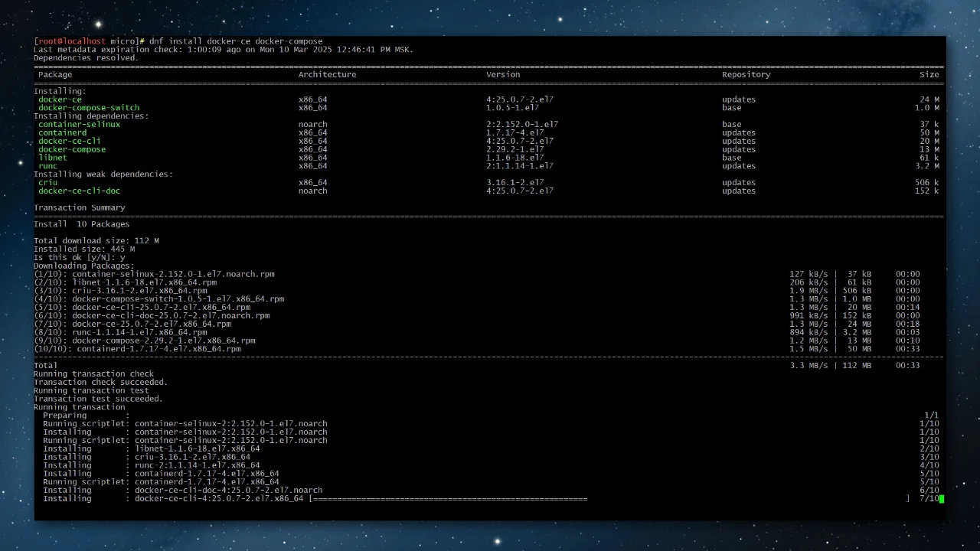Viewport: 980px width, 551px height.
Task: Click green 'docker-compose-switch' package name in table
Action: pos(89,108)
